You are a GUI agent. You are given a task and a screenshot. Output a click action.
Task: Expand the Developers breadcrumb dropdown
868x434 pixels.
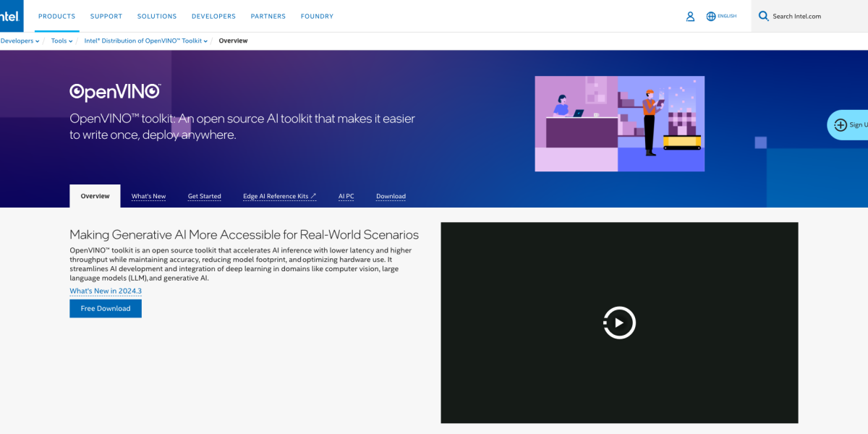tap(20, 41)
